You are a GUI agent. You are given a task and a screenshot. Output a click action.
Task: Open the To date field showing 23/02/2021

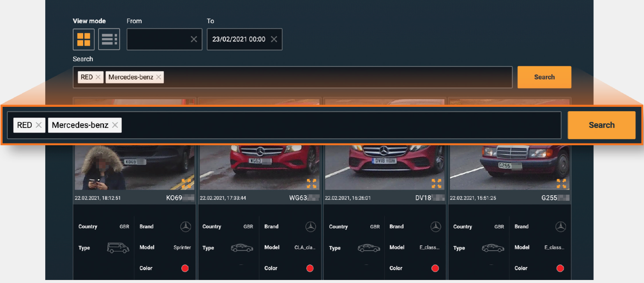(238, 39)
